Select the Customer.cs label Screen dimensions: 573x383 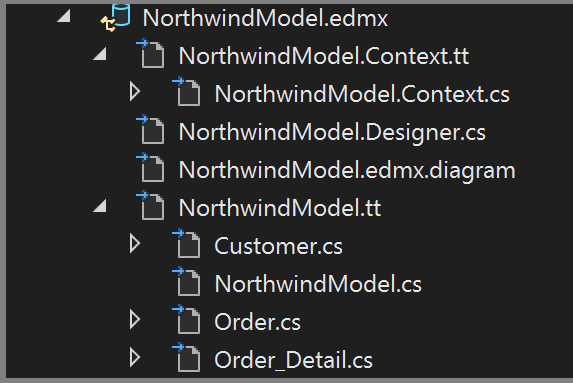(x=278, y=246)
